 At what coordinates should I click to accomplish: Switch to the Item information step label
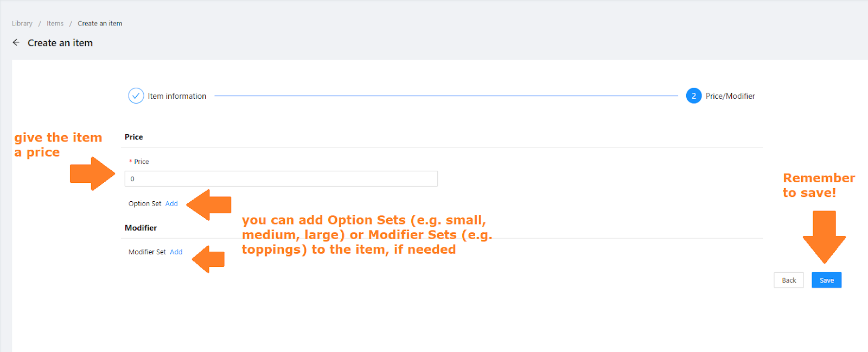[177, 96]
